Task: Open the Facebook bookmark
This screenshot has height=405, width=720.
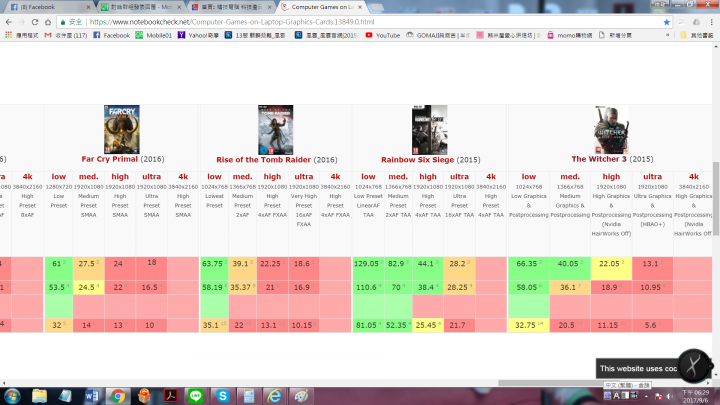Action: click(112, 35)
